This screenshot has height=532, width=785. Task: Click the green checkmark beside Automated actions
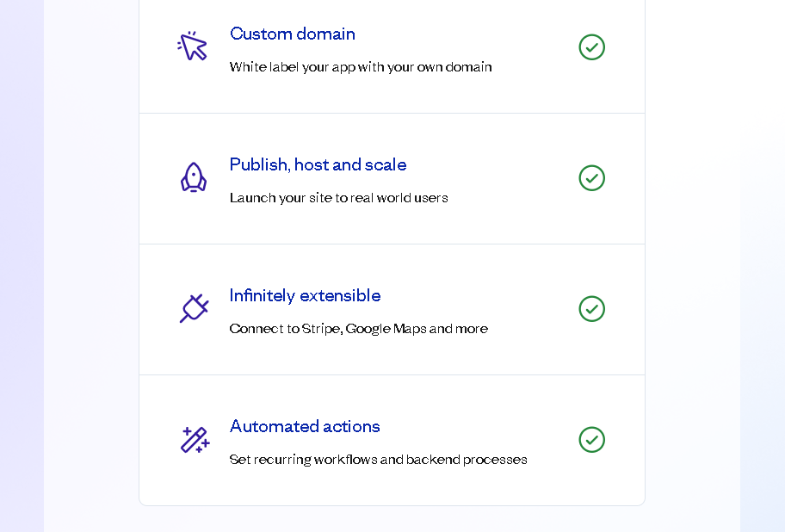591,439
